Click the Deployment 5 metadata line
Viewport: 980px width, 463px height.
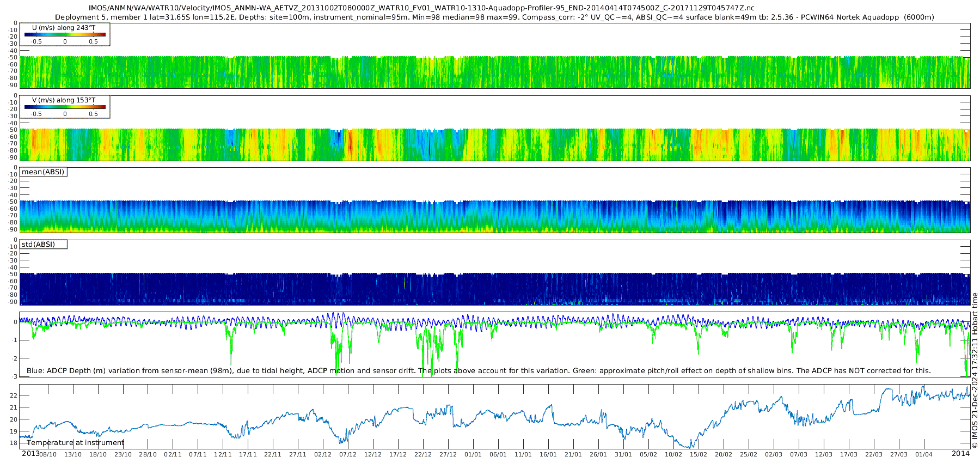(494, 17)
